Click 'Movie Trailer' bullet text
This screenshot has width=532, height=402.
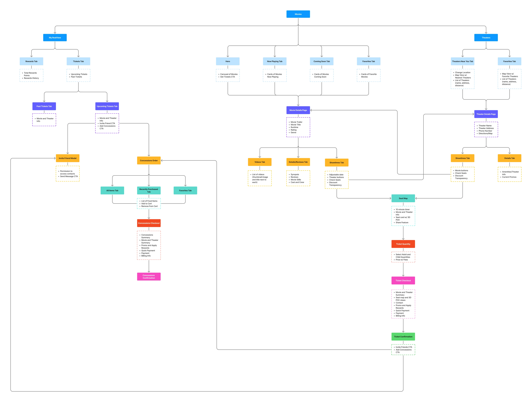click(x=296, y=122)
